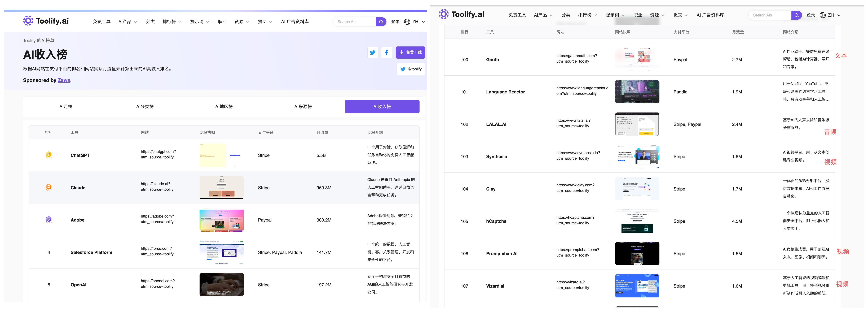This screenshot has width=868, height=312.
Task: Open the @toolify Twitter handle button
Action: tap(411, 69)
